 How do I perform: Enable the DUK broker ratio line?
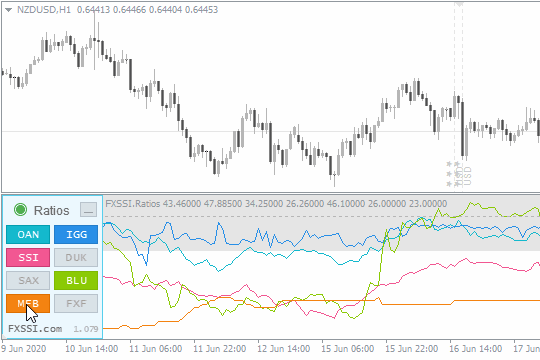[x=76, y=258]
